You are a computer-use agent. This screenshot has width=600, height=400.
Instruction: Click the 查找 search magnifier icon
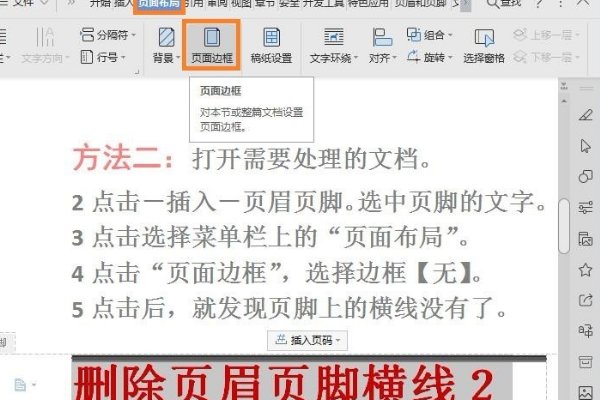click(x=492, y=4)
